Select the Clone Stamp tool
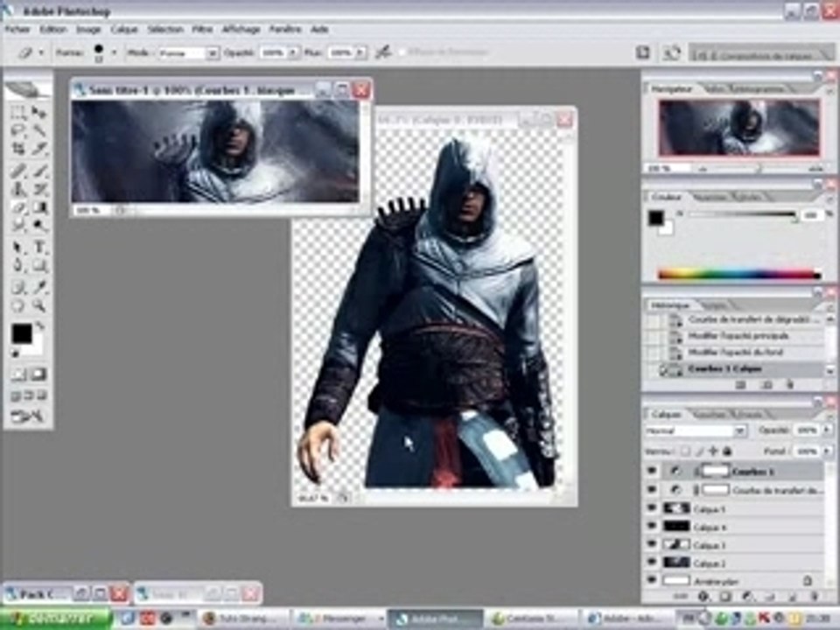The image size is (840, 630). point(18,189)
